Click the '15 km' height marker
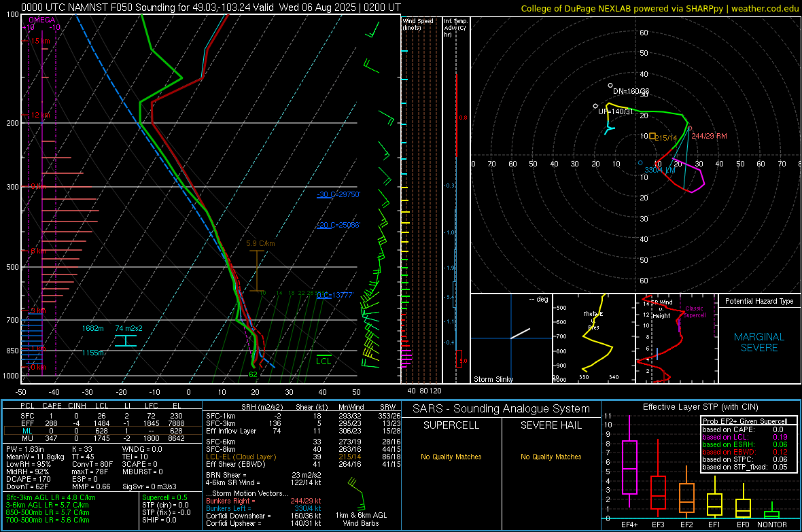Viewport: 802px width, 532px height. tap(40, 41)
